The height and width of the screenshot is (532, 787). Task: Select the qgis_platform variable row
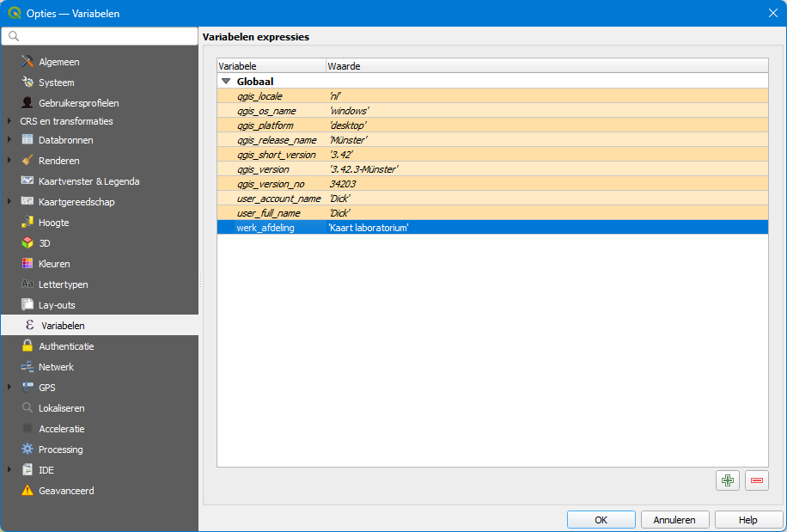[x=492, y=125]
